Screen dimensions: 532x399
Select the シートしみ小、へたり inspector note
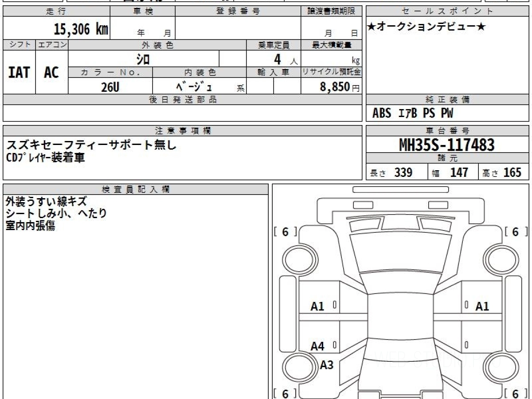coord(56,214)
